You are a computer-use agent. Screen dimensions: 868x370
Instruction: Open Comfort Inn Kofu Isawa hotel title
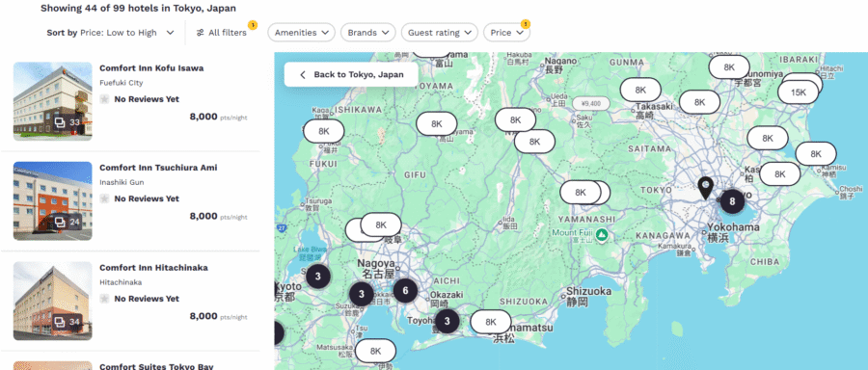(151, 68)
